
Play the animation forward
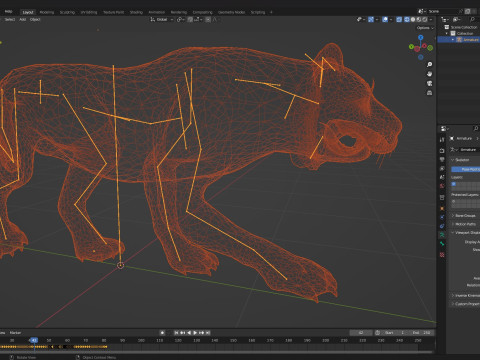(x=195, y=333)
